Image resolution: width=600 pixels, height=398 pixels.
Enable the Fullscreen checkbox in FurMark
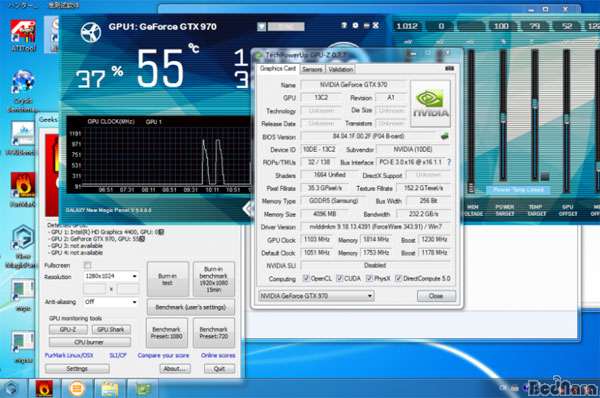(87, 265)
